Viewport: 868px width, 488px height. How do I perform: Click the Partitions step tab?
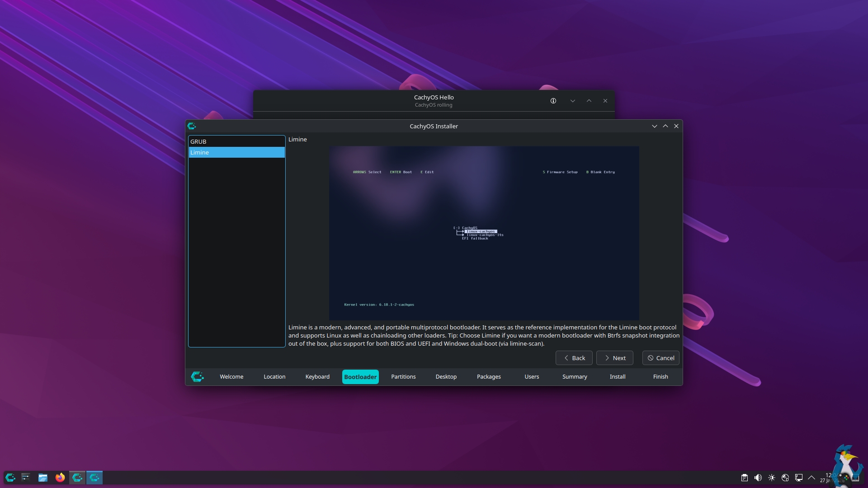click(403, 377)
